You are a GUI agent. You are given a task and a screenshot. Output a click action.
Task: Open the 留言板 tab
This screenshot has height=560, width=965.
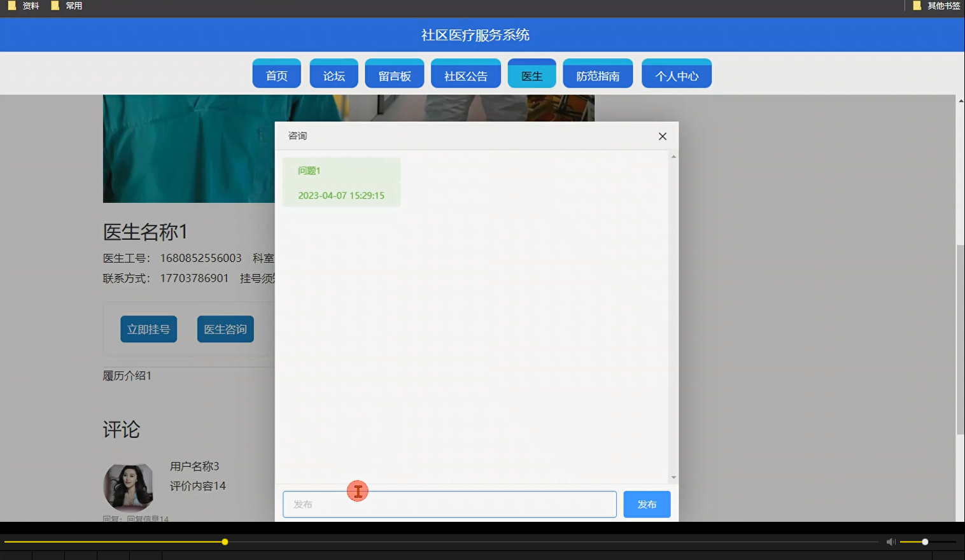(395, 74)
